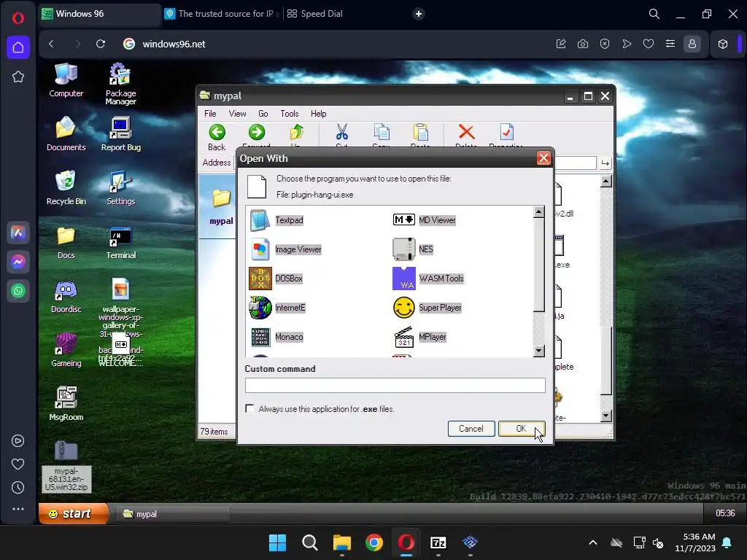Click Cancel in Open With dialog

(471, 429)
